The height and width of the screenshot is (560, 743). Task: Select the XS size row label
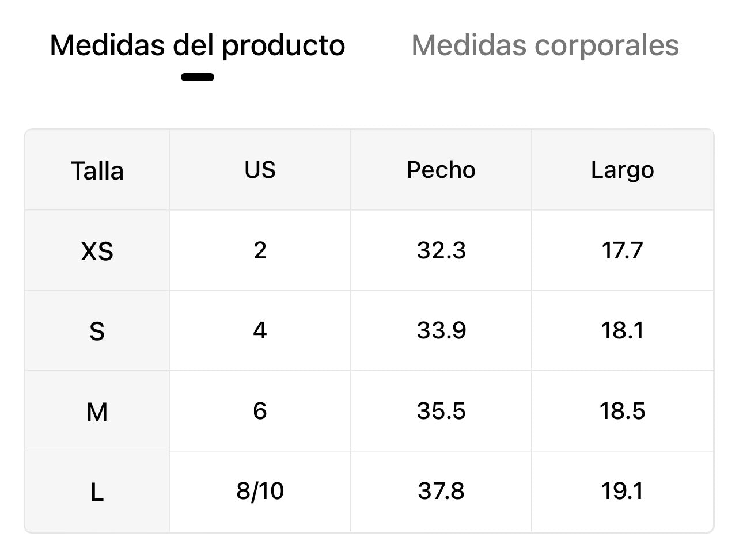97,251
